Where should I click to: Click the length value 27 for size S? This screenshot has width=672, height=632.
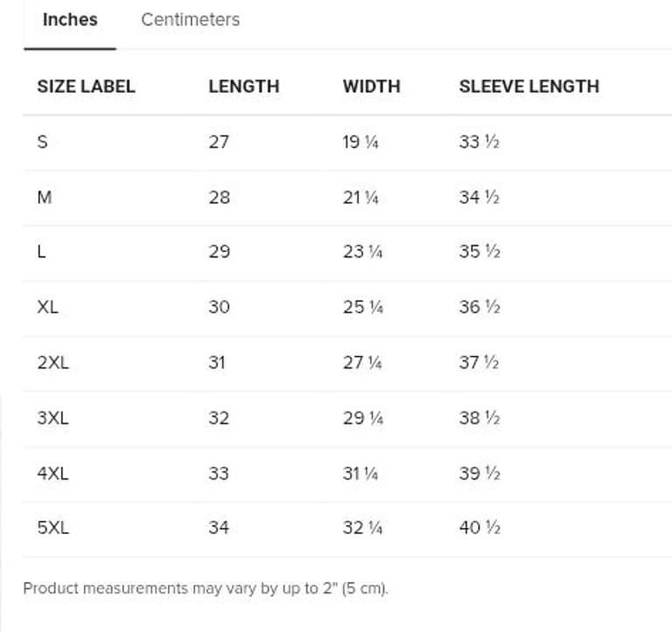219,142
